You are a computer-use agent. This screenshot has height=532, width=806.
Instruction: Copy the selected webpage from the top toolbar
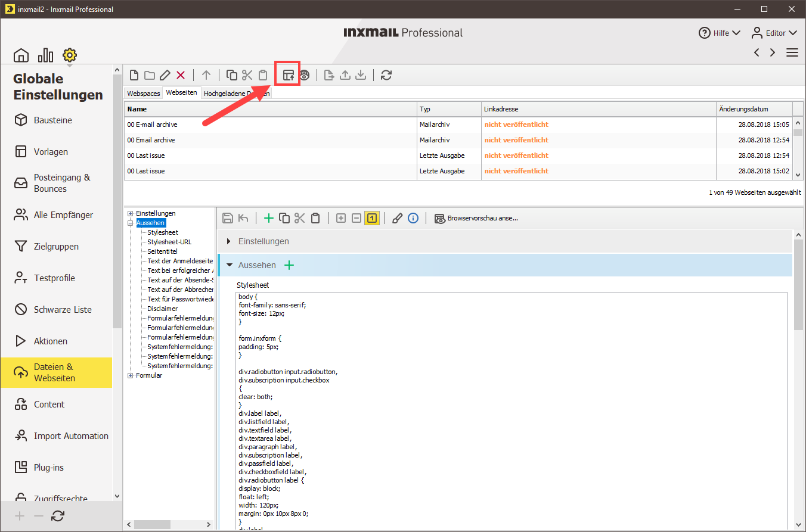pyautogui.click(x=232, y=75)
